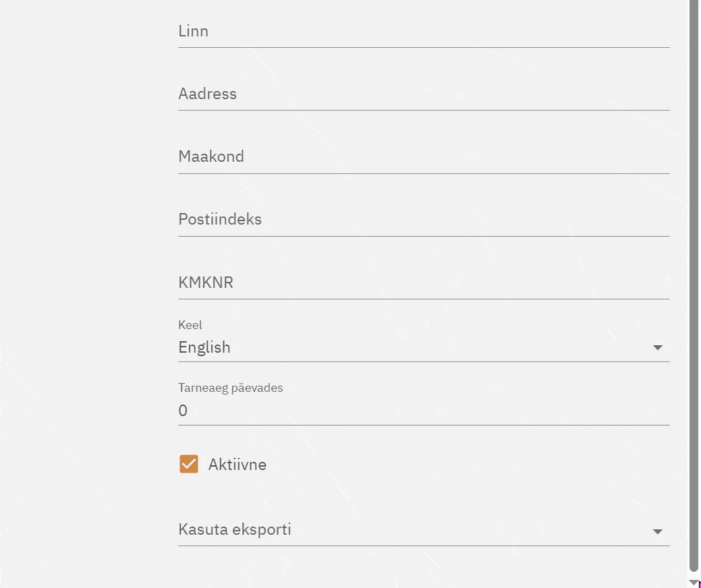Viewport: 701px width, 588px height.
Task: Click into the Postiindeks field
Action: [x=424, y=220]
